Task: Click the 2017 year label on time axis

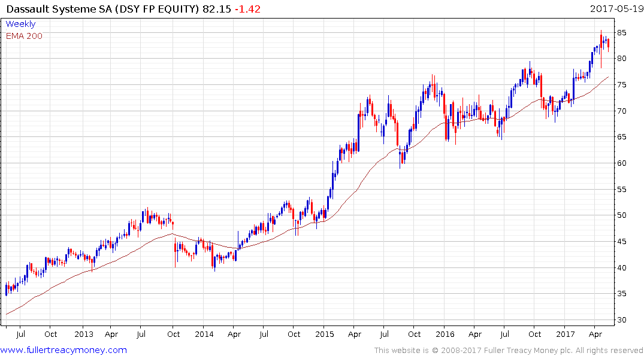Action: (565, 334)
